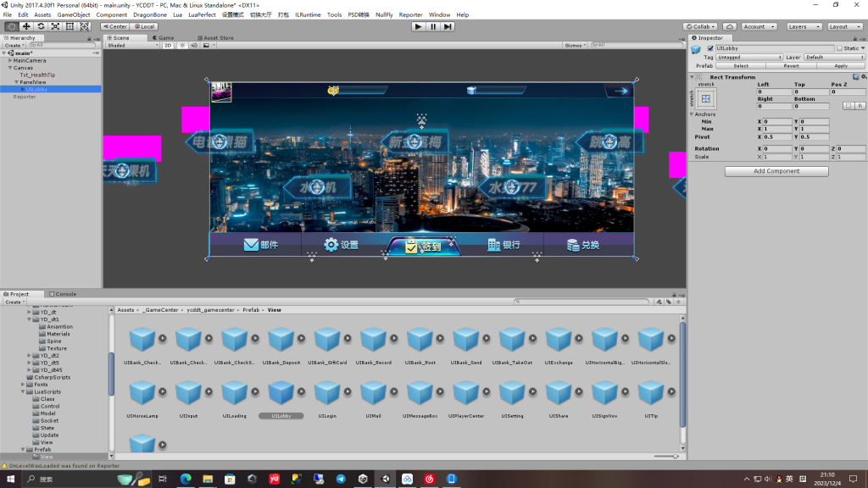Viewport: 868px width, 488px height.
Task: Open the Shaded draw mode dropdown
Action: point(132,46)
